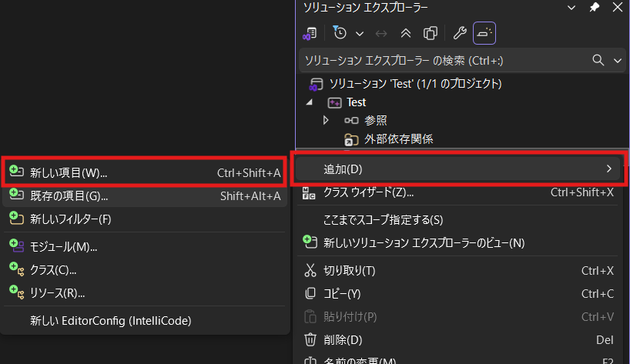The width and height of the screenshot is (630, 364).
Task: Click the collapse all double-chevron icon
Action: [x=405, y=33]
